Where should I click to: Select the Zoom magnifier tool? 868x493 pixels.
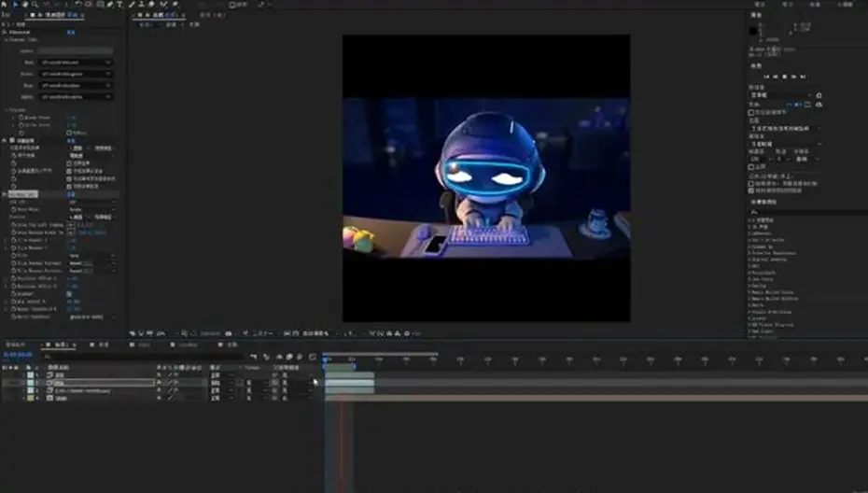coord(35,5)
